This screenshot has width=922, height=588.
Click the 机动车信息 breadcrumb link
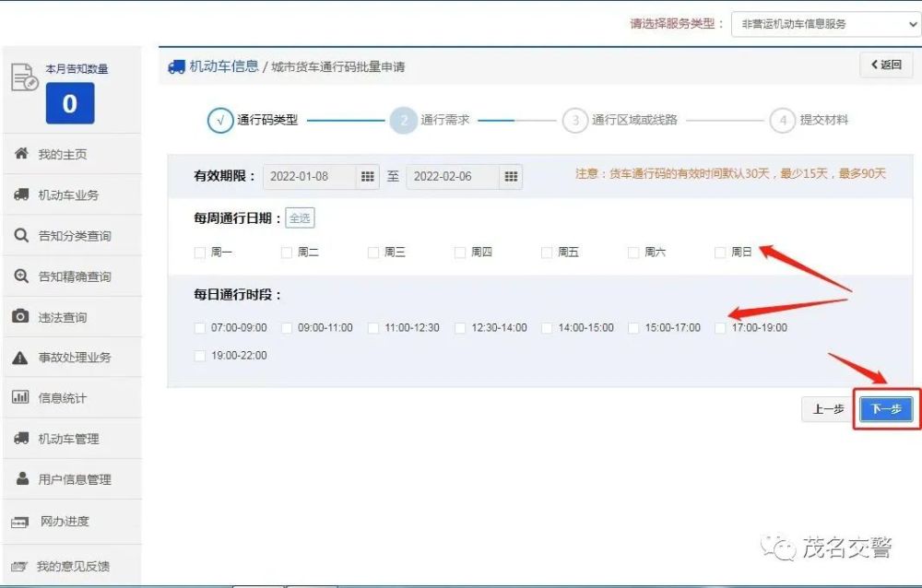223,66
